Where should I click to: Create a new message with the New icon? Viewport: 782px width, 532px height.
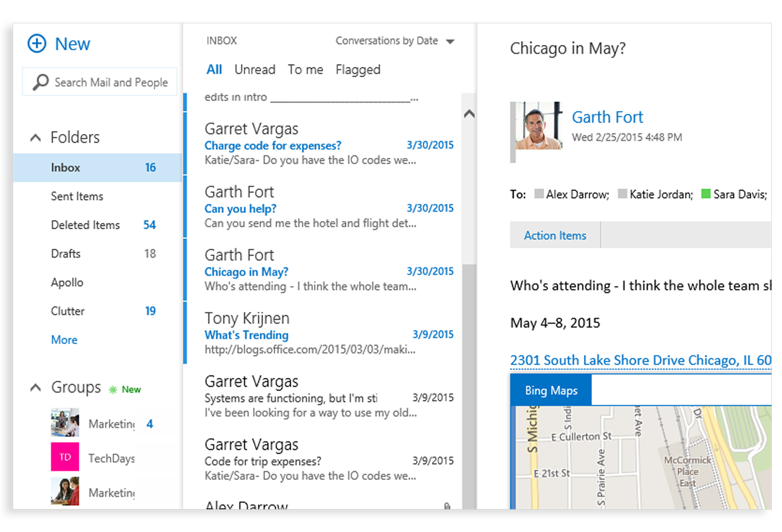37,43
